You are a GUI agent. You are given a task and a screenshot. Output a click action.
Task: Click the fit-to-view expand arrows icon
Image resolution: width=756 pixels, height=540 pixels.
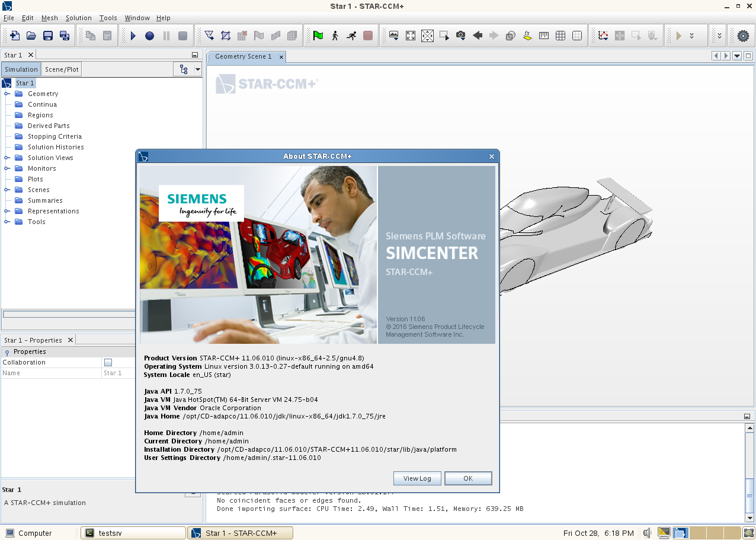[x=411, y=36]
